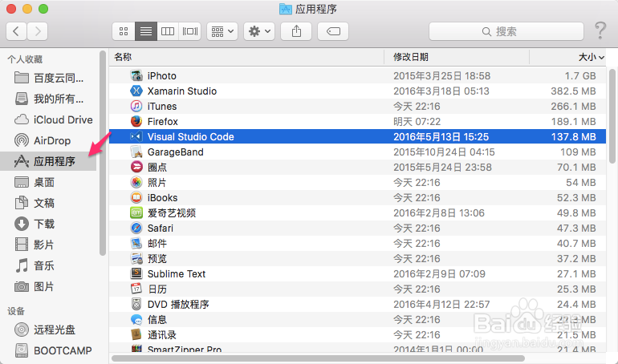Screen dimensions: 618x364
Task: Click Firefox's 明天 07:22 date
Action: (x=417, y=122)
